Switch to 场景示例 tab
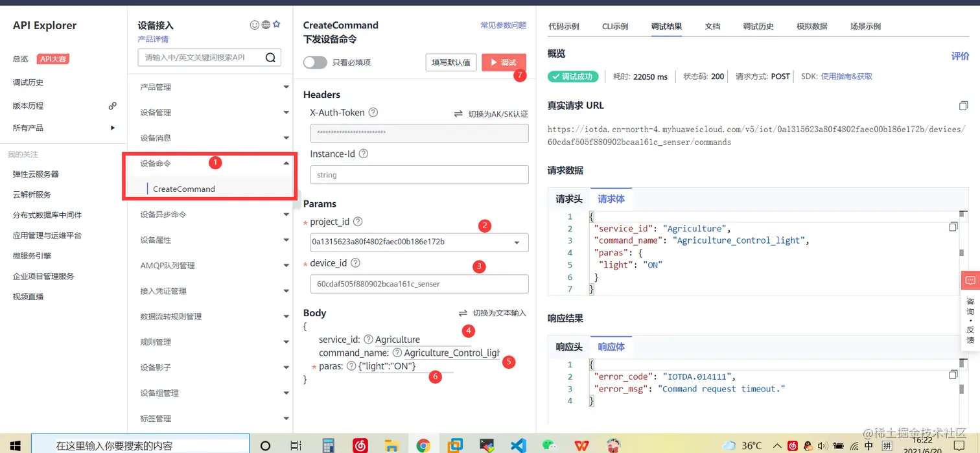The width and height of the screenshot is (980, 453). tap(865, 27)
